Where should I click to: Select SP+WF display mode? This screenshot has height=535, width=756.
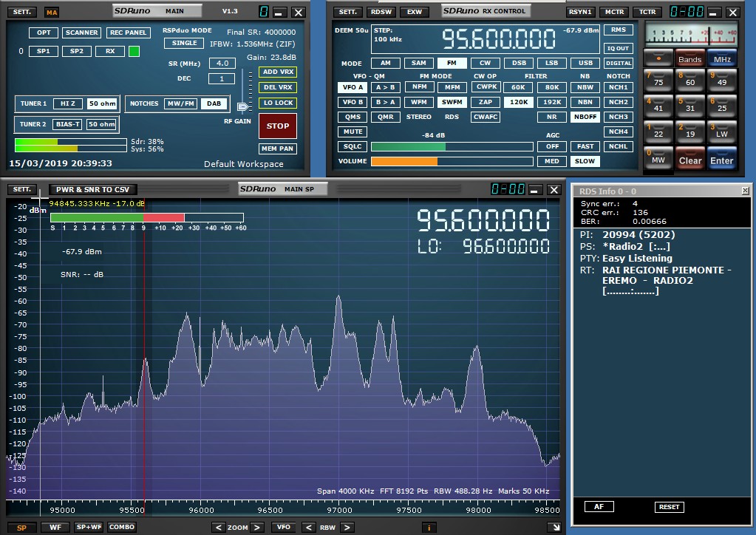pyautogui.click(x=89, y=528)
